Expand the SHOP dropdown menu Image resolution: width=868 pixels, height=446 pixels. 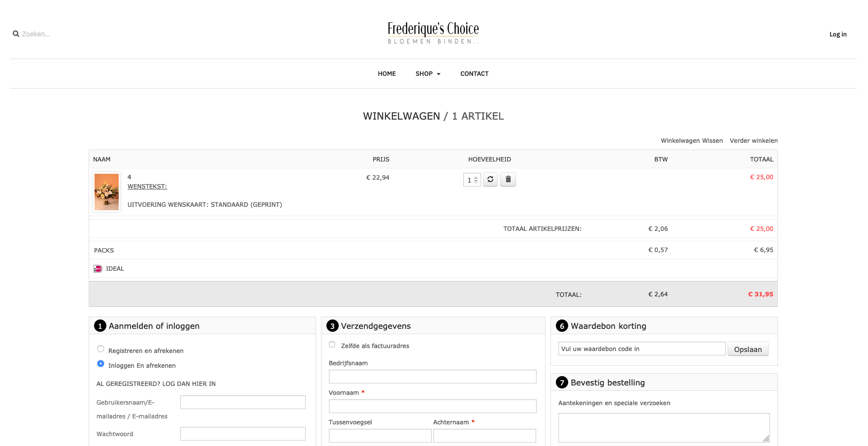[x=427, y=74]
